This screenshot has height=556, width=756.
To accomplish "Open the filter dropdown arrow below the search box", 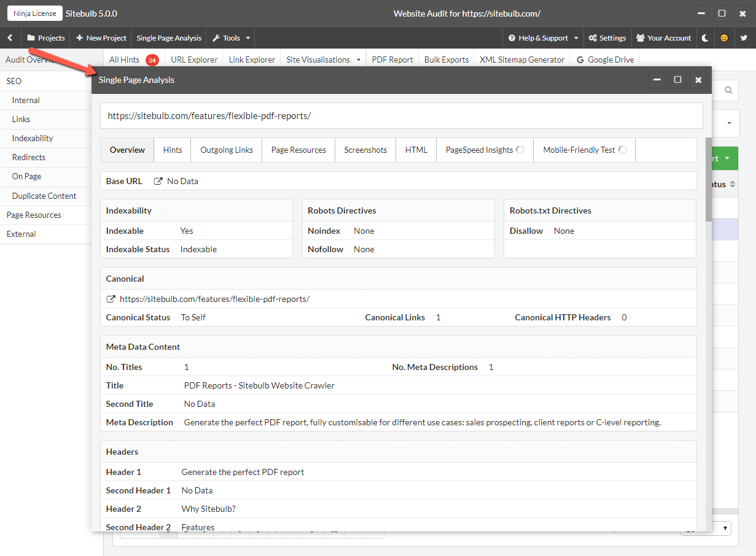I will point(729,123).
